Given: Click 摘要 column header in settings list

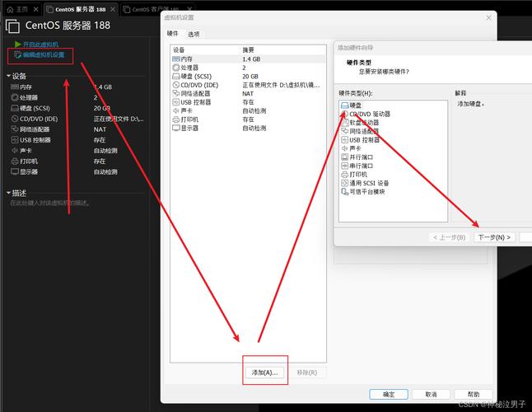Looking at the screenshot, I should point(248,50).
